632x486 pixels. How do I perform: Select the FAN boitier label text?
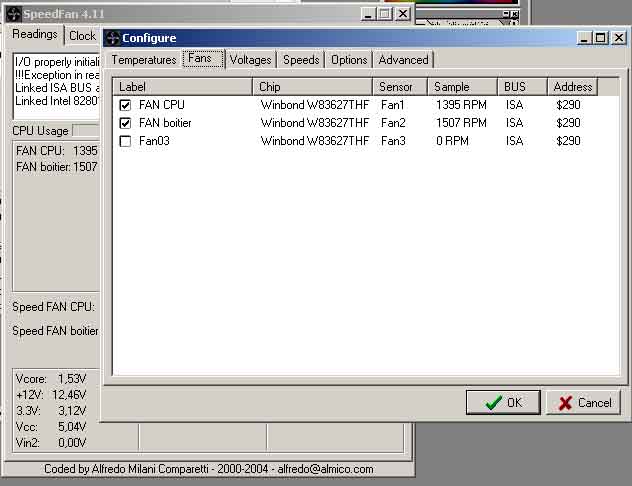tap(165, 123)
